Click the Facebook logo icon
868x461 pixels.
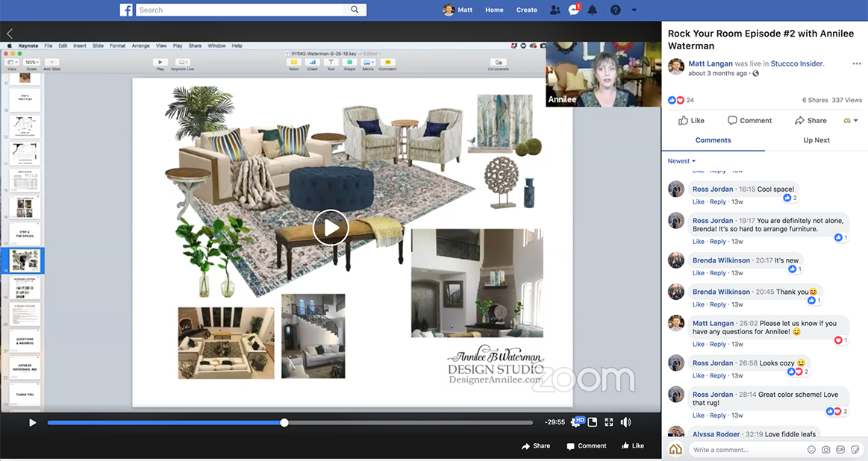click(126, 10)
